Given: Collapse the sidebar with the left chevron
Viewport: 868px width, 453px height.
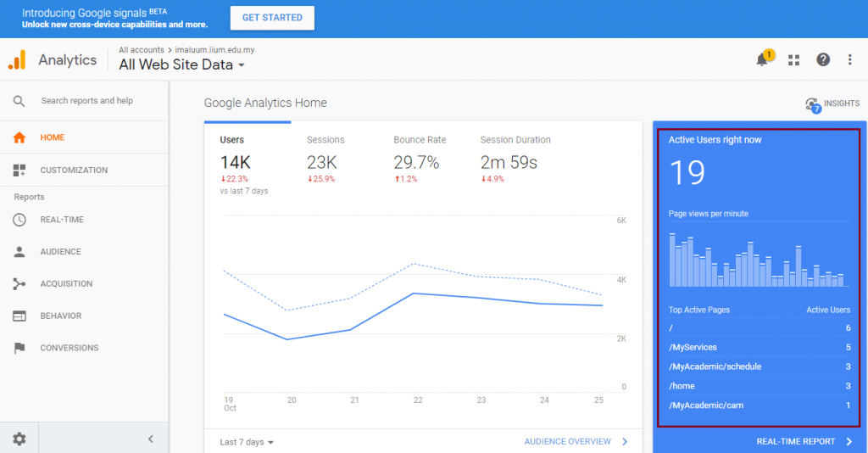Looking at the screenshot, I should pos(151,439).
